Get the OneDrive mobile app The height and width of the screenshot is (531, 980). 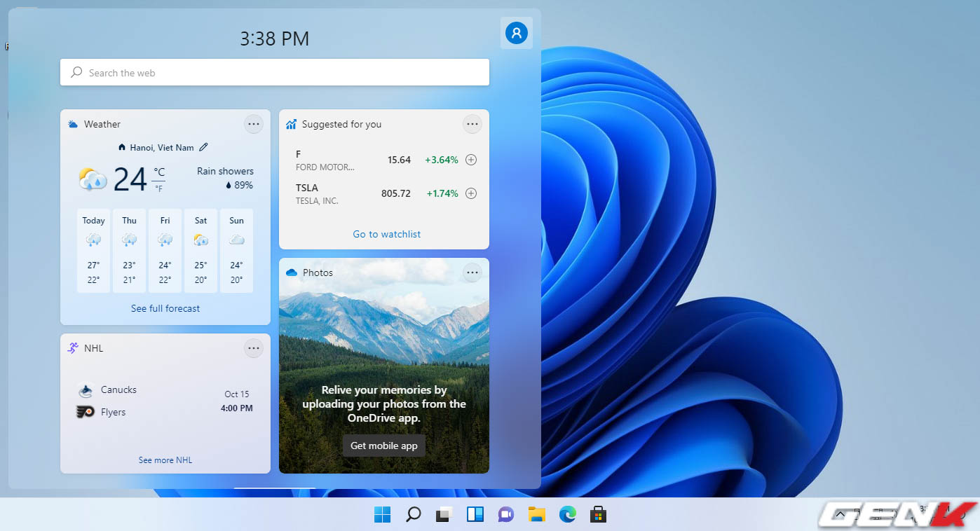point(383,445)
